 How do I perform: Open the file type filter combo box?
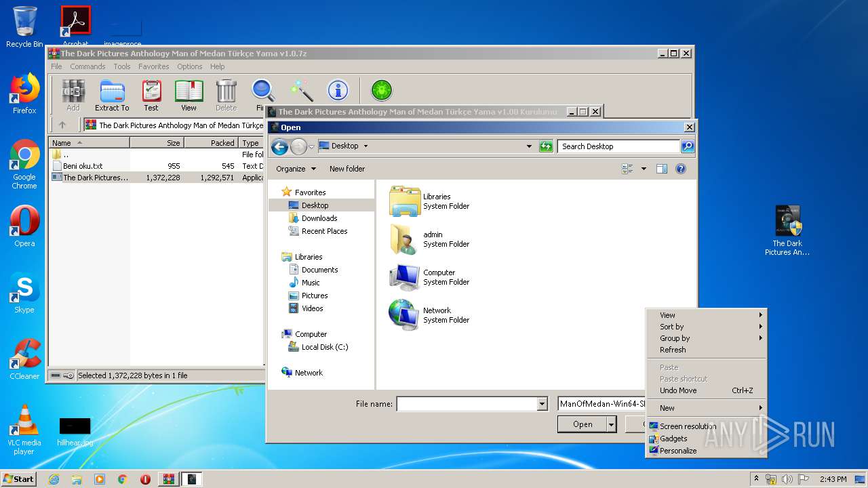coord(601,404)
